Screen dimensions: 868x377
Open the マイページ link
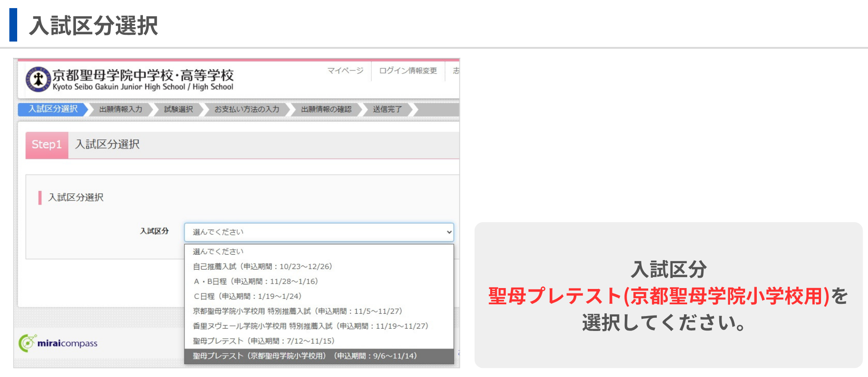tap(345, 70)
